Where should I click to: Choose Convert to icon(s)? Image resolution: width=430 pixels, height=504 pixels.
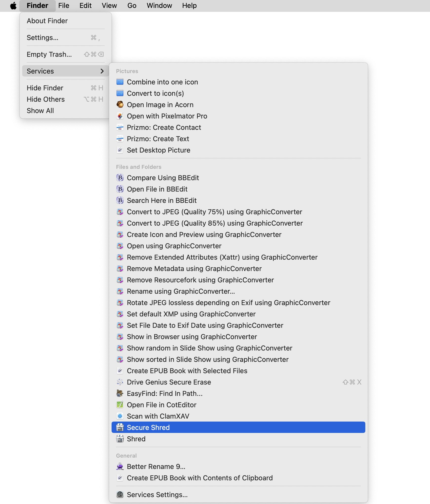pos(238,93)
